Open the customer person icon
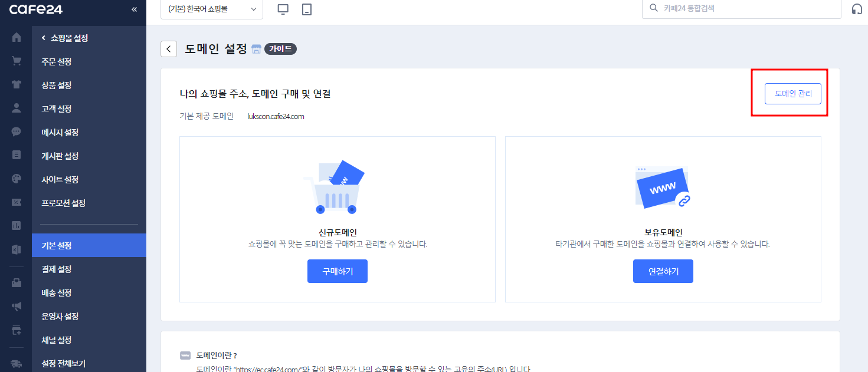 (16, 108)
